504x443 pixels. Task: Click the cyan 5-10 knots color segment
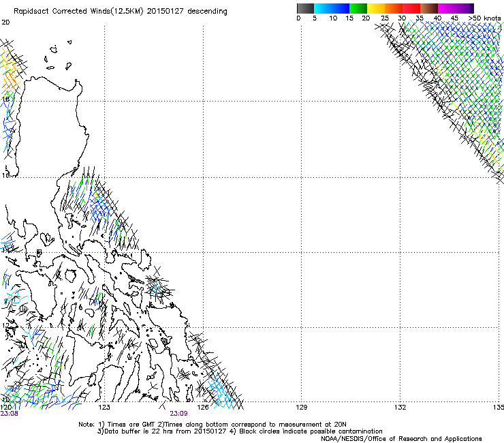click(323, 8)
